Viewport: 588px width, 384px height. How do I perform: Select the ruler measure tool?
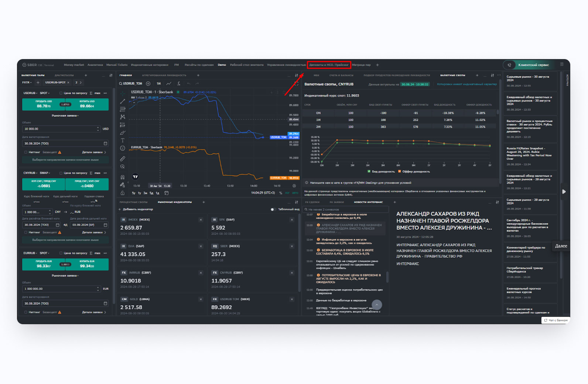pyautogui.click(x=123, y=158)
